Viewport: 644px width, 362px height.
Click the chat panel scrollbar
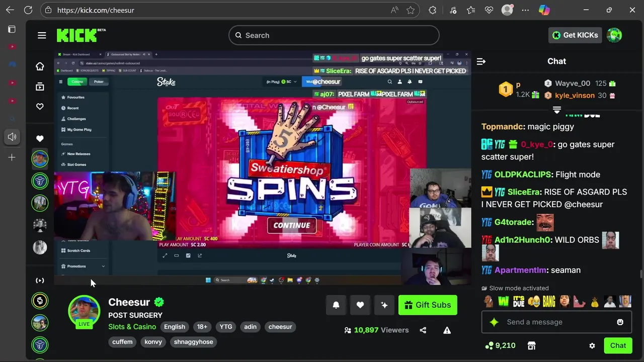click(x=641, y=274)
